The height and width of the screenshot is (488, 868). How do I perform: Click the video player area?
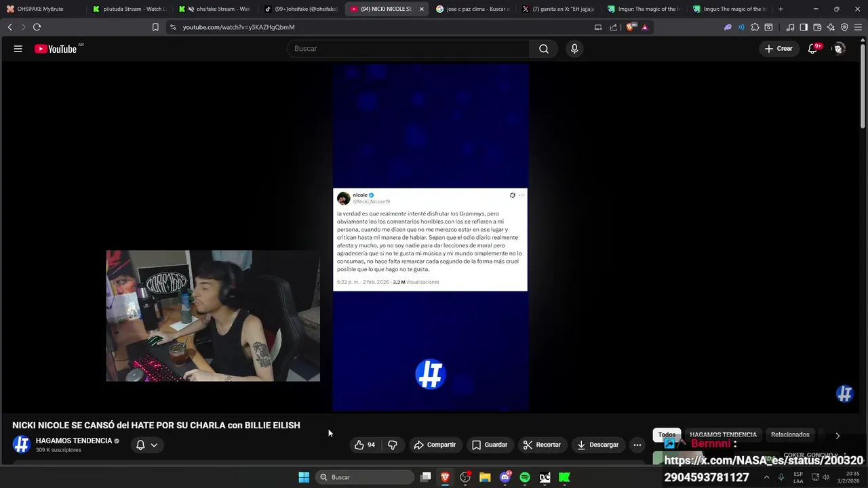pos(430,237)
